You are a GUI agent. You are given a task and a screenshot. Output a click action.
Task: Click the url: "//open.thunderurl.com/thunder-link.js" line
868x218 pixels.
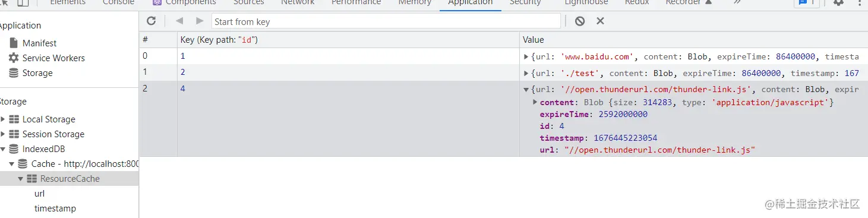pyautogui.click(x=647, y=150)
